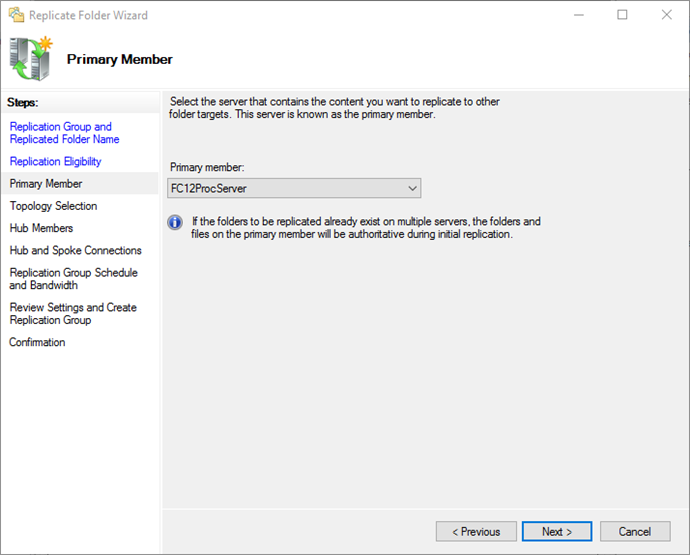Go to Replication Group and Replicated Folder Name step

tap(64, 133)
